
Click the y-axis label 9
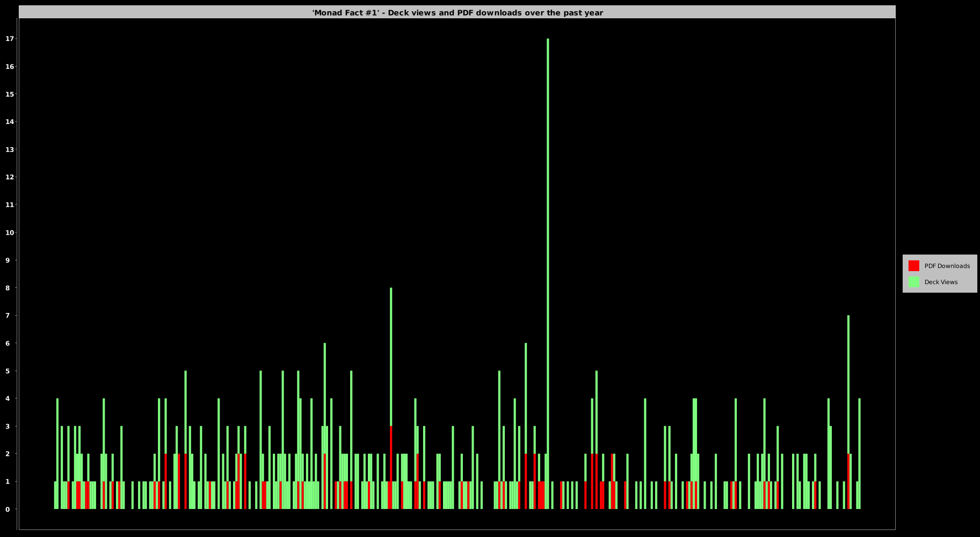pyautogui.click(x=8, y=260)
